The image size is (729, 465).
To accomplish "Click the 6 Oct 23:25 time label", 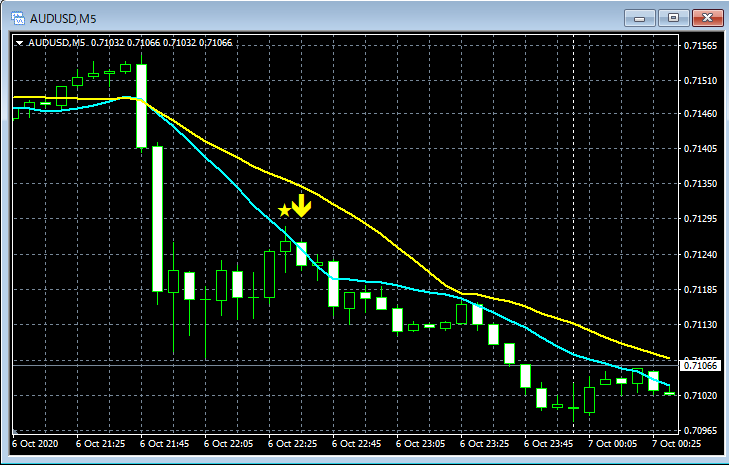I will pyautogui.click(x=485, y=444).
